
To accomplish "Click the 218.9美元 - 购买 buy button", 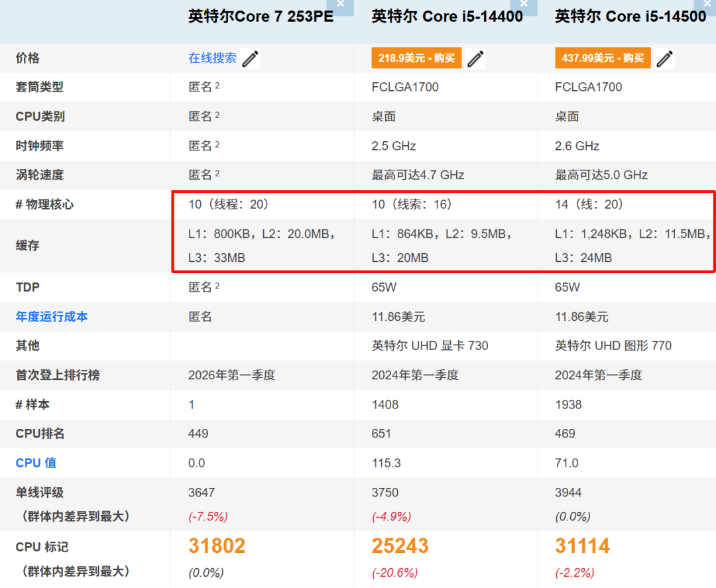I will click(x=416, y=58).
